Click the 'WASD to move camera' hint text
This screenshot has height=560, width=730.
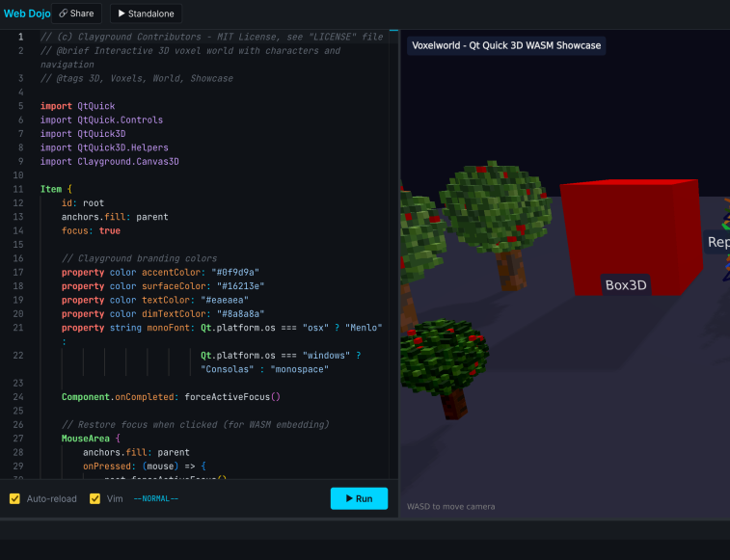pos(451,507)
